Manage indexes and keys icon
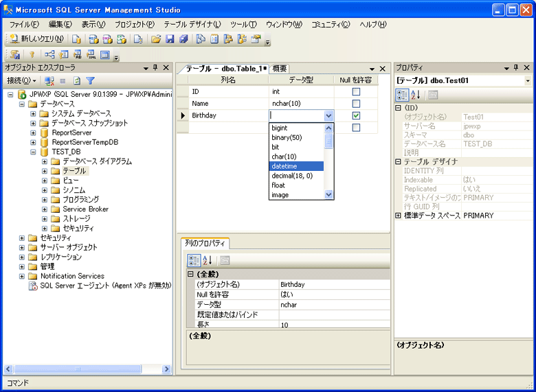This screenshot has height=392, width=536. 64,55
